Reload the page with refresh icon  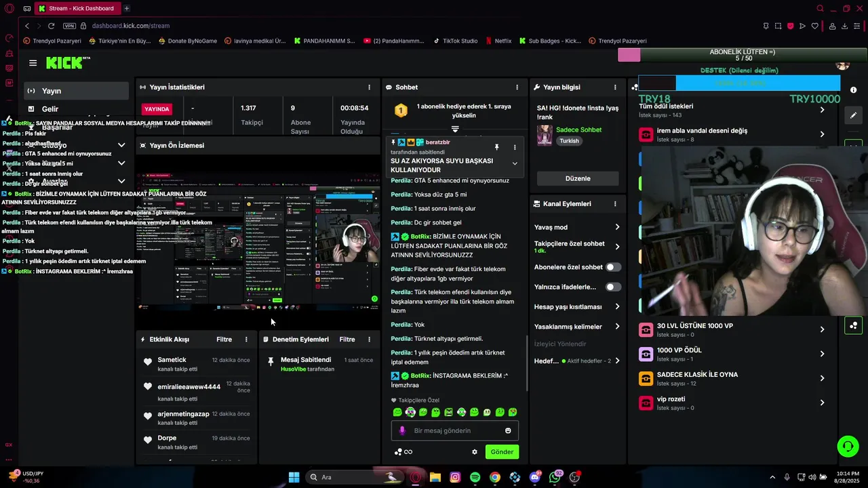(x=51, y=26)
